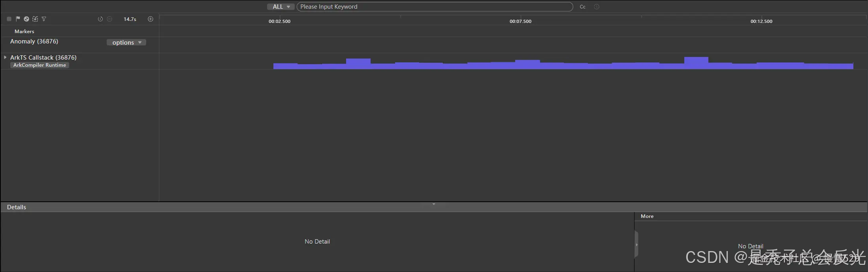The height and width of the screenshot is (272, 868).
Task: Click the Markers row label
Action: pos(24,31)
